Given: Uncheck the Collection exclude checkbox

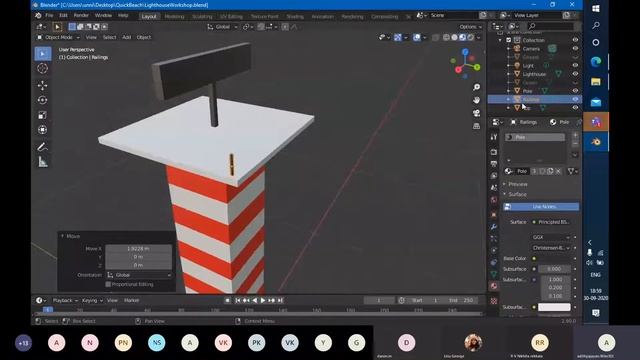Looking at the screenshot, I should tap(509, 40).
